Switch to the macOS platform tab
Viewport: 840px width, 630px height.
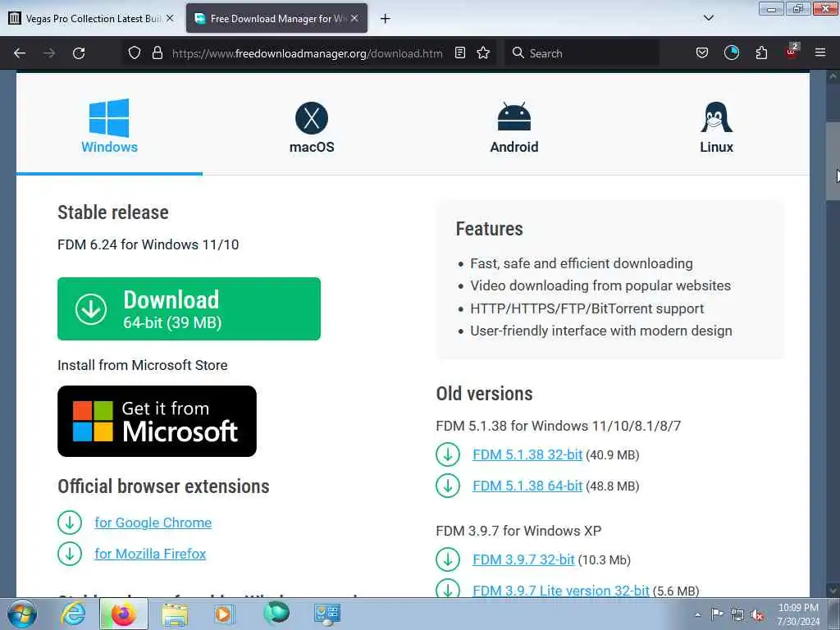312,126
